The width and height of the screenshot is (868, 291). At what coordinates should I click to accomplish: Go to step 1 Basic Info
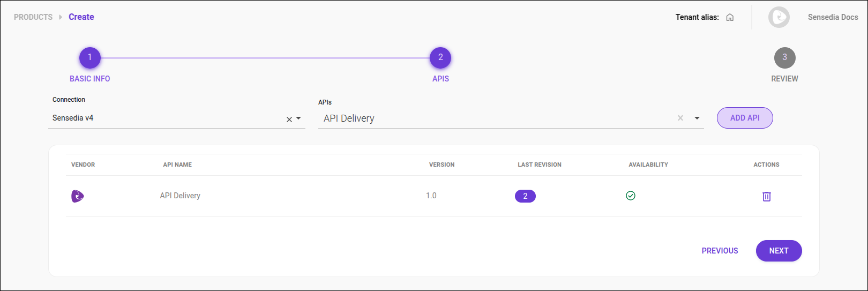click(x=90, y=58)
